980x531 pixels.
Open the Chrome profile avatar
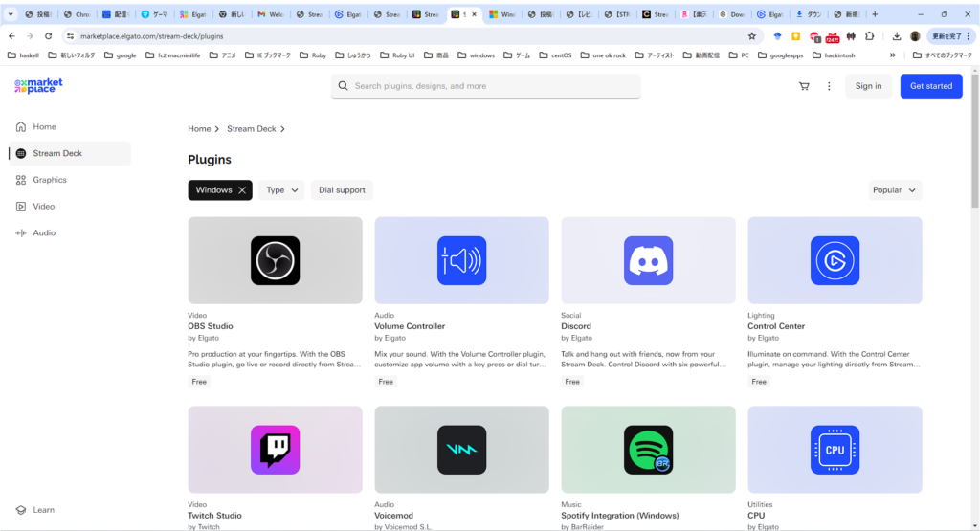pos(915,36)
